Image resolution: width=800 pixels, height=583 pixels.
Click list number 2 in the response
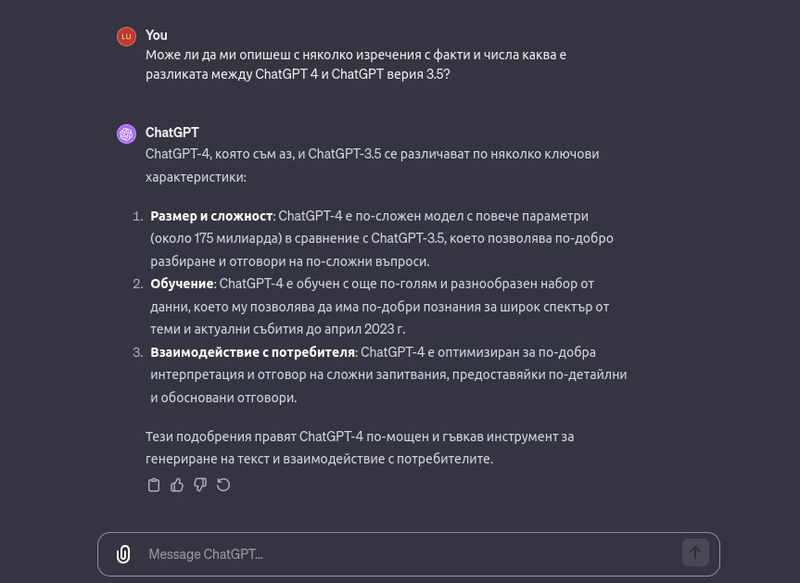(x=138, y=285)
